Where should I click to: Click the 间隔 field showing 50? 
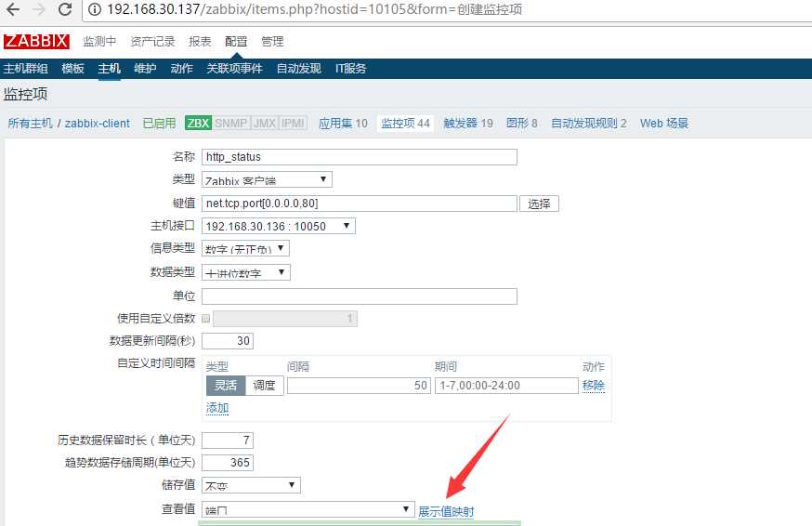359,386
